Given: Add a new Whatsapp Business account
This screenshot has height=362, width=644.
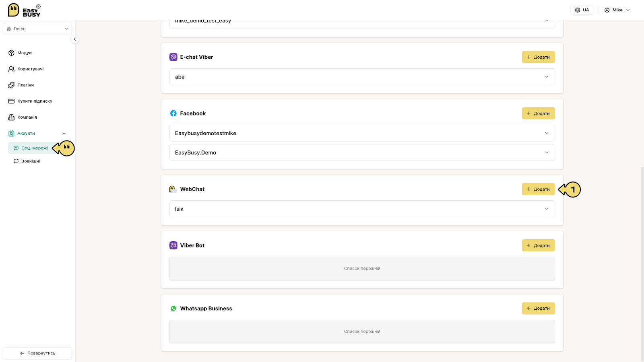Looking at the screenshot, I should tap(538, 309).
